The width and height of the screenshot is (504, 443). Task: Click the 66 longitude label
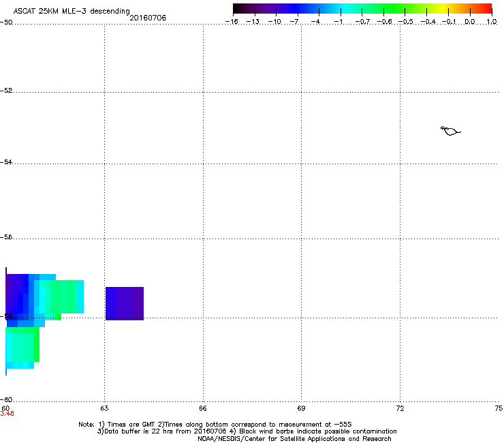(203, 408)
